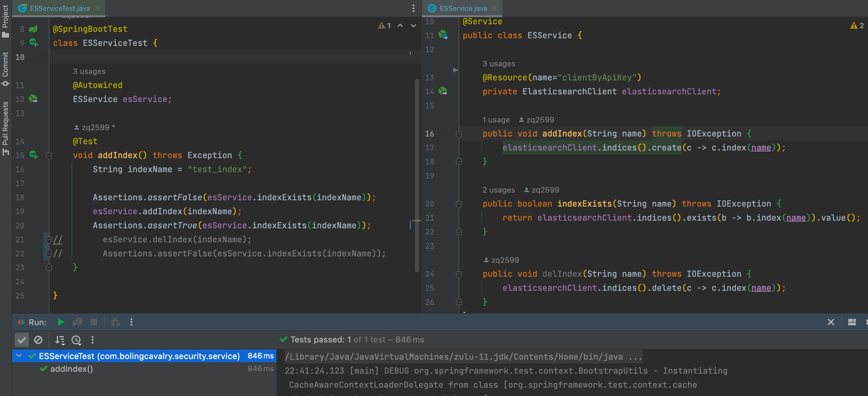
Task: Toggle alphabetical sorting of test results
Action: (60, 340)
